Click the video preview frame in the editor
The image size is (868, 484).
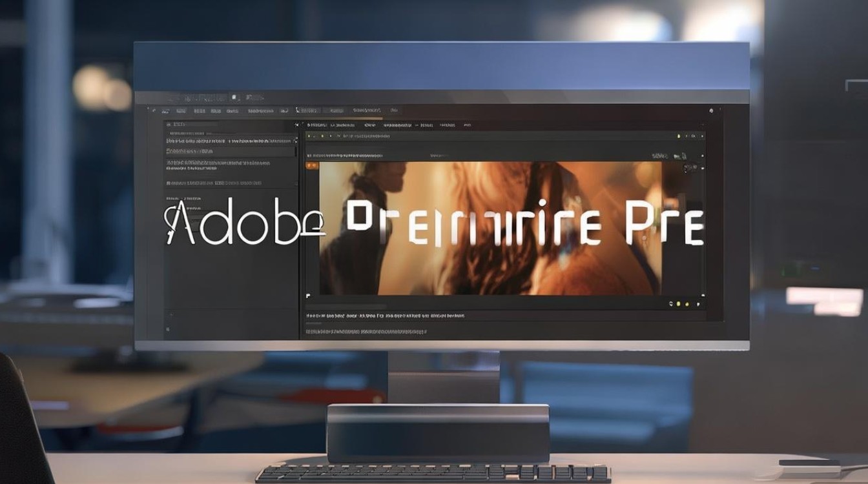point(490,228)
